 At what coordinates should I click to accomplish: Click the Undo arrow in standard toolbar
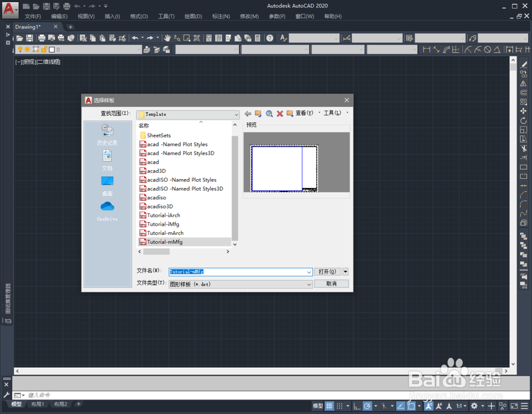click(135, 38)
